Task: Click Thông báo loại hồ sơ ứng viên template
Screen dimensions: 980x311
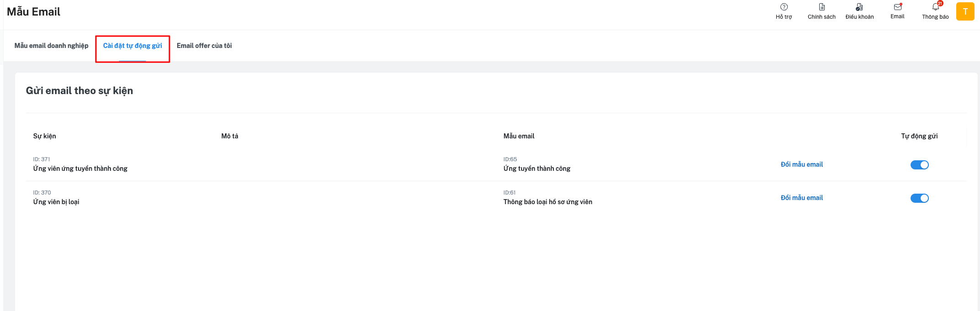Action: (548, 202)
